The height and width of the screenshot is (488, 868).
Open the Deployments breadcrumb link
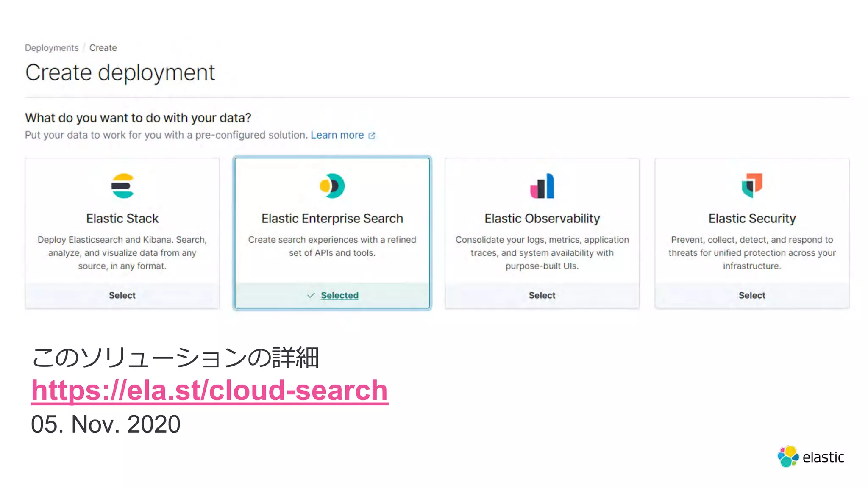(52, 48)
